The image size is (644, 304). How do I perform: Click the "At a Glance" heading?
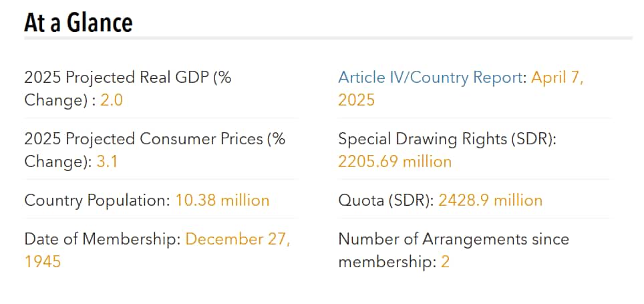tap(78, 23)
